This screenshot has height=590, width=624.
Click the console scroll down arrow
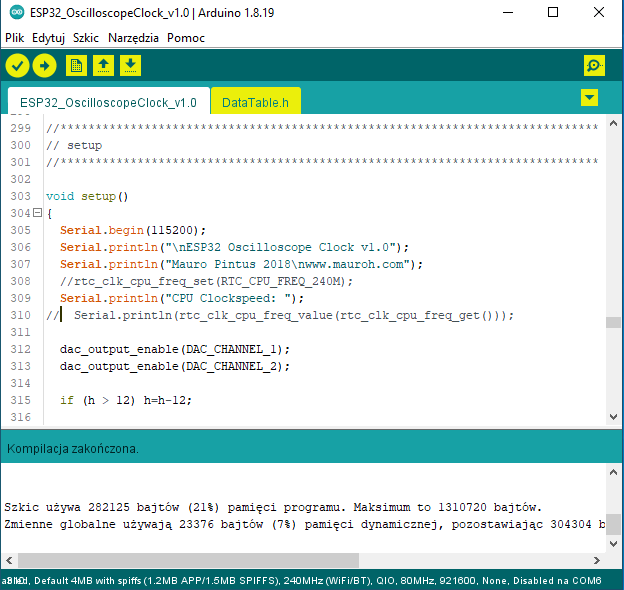[x=613, y=543]
